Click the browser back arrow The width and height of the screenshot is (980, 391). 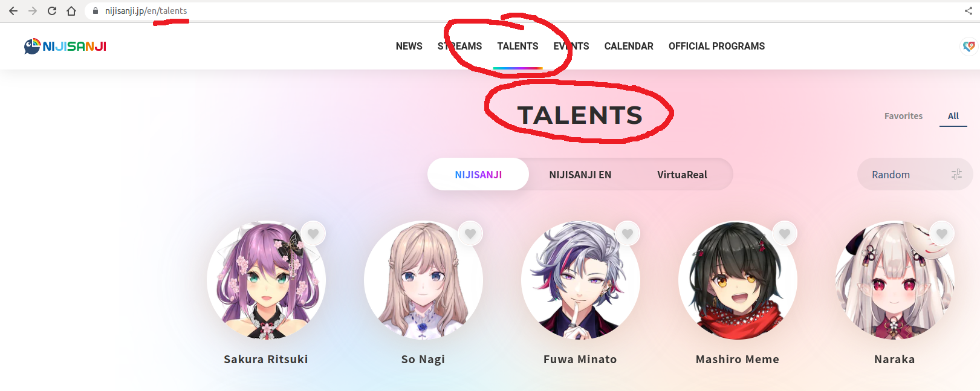click(x=13, y=11)
